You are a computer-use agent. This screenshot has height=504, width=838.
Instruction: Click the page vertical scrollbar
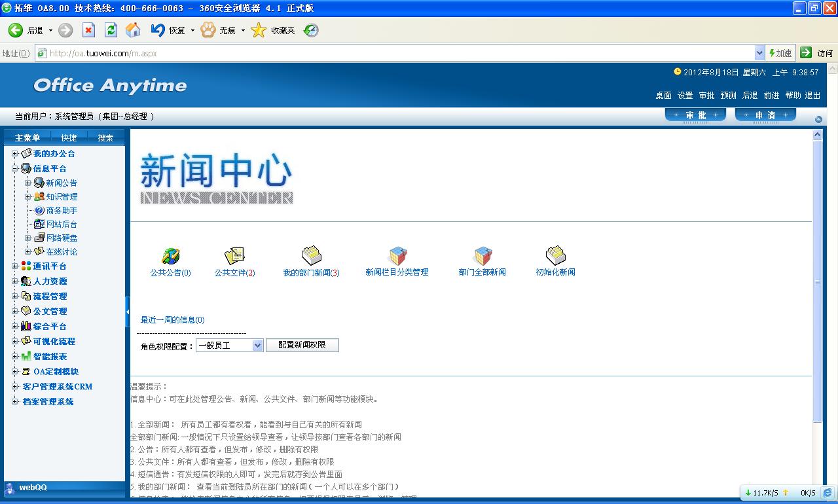817,281
